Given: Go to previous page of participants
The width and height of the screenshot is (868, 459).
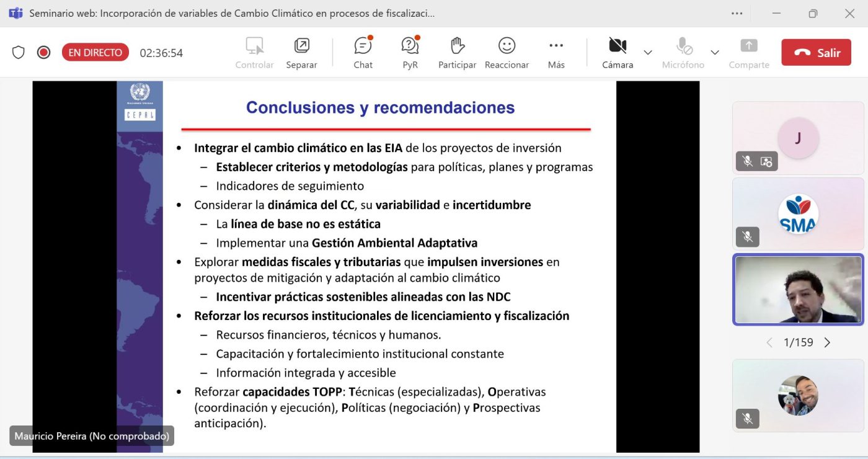Looking at the screenshot, I should tap(769, 342).
